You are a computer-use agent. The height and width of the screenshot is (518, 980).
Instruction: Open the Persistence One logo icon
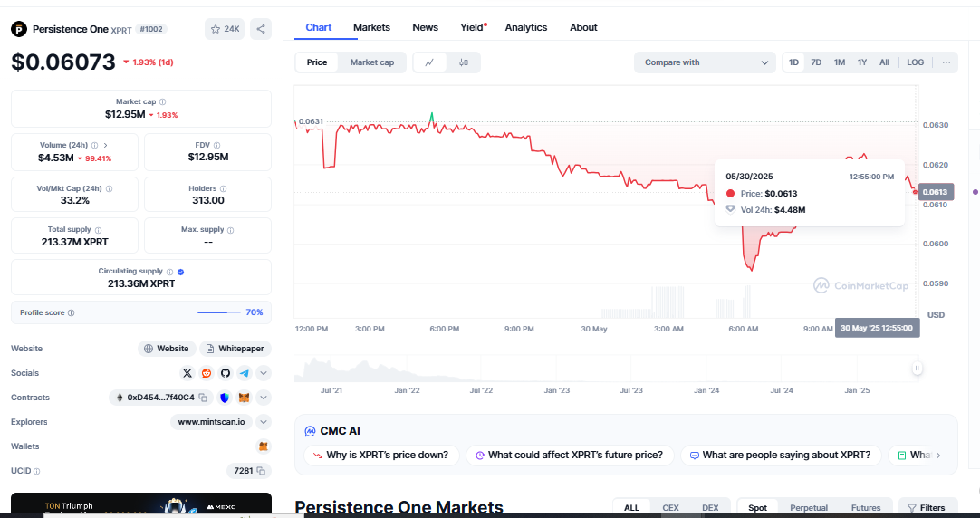click(19, 29)
